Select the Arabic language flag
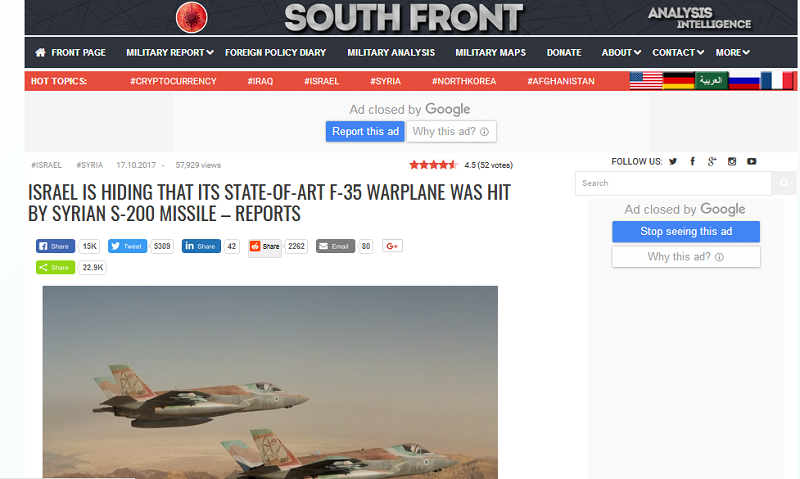Viewport: 800px width, 479px height. (x=711, y=81)
